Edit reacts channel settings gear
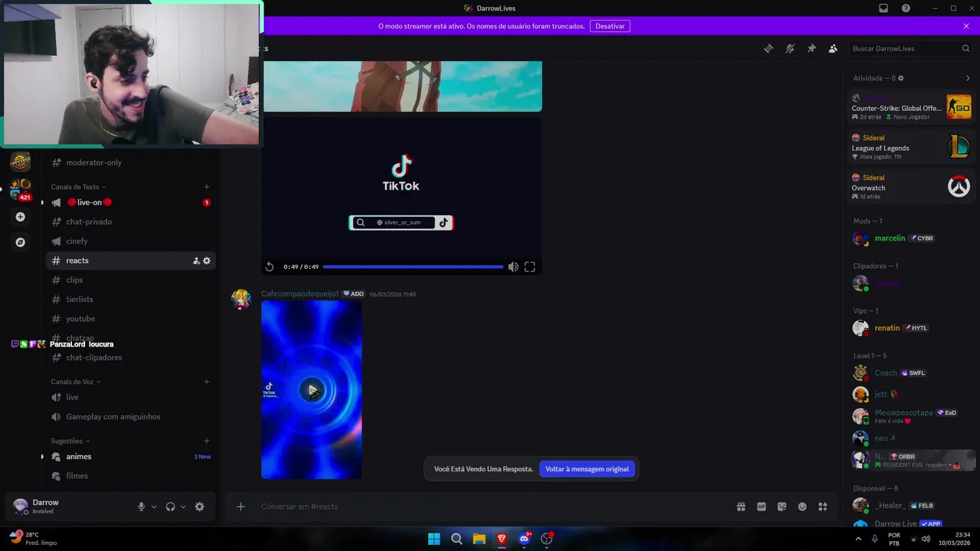 click(x=207, y=261)
